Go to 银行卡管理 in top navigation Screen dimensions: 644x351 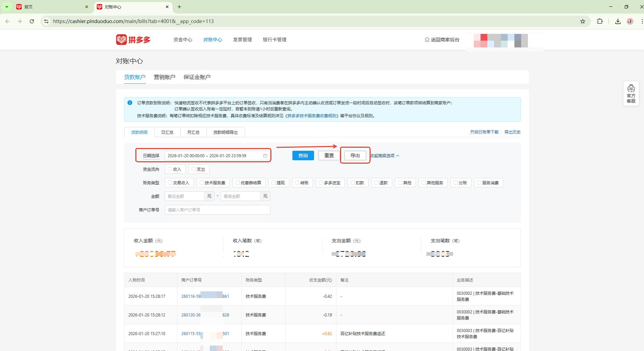point(274,40)
